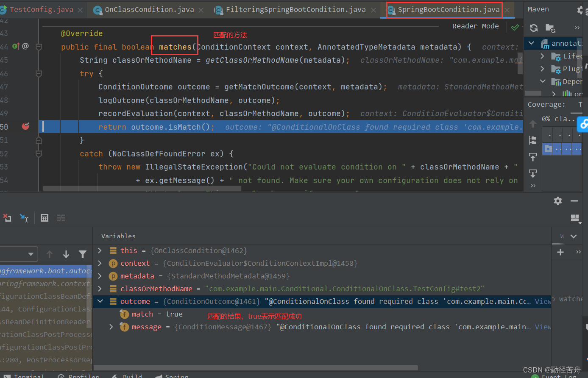
Task: Open the Terminal tool window
Action: coord(26,375)
